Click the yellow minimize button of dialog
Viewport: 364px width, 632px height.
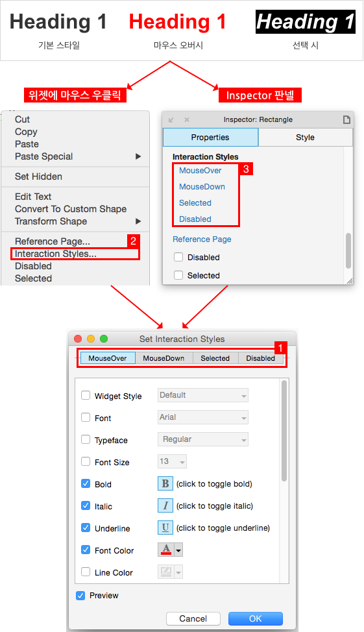point(91,339)
